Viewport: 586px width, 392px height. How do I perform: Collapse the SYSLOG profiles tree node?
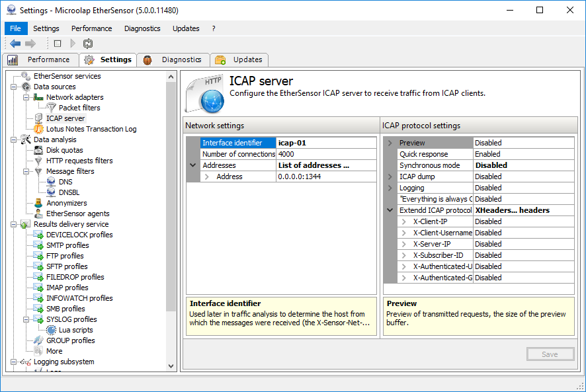(26, 319)
